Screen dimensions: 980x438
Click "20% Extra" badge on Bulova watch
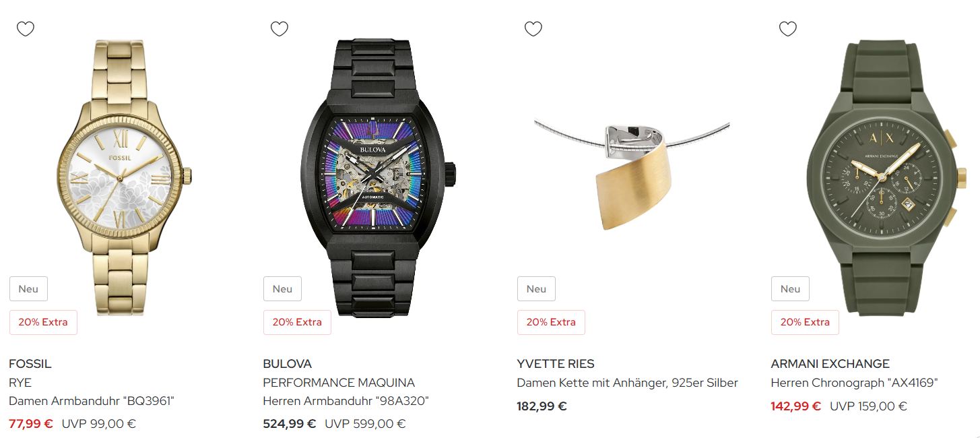pos(297,322)
